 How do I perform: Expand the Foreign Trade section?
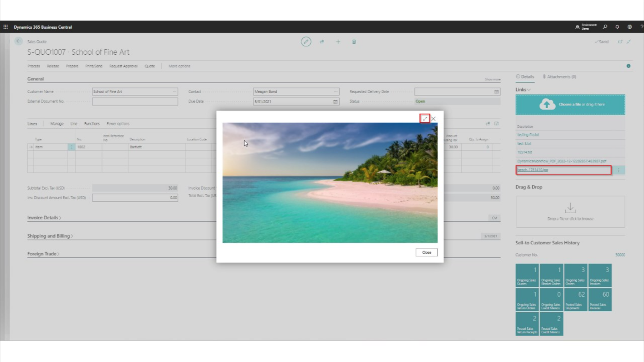click(x=43, y=254)
